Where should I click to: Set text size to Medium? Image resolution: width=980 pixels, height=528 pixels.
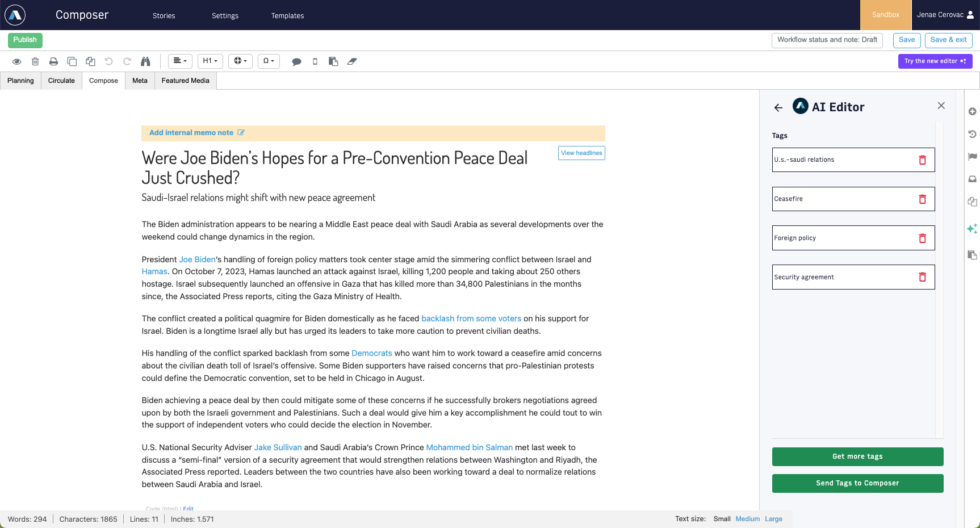point(748,519)
